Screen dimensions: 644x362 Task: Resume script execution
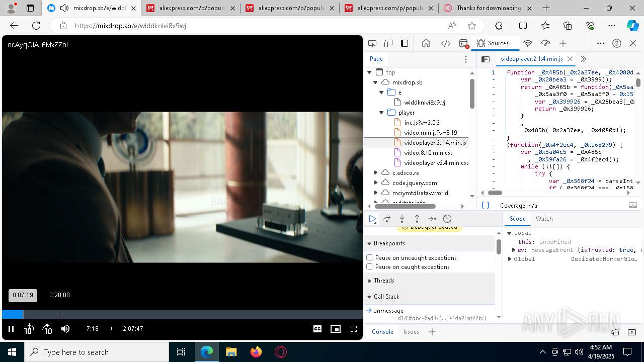[x=372, y=219]
